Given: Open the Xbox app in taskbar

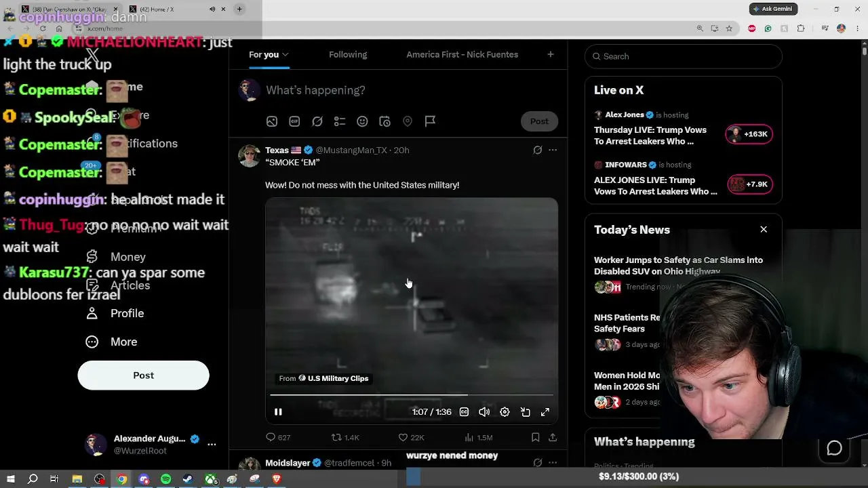Looking at the screenshot, I should pyautogui.click(x=211, y=479).
